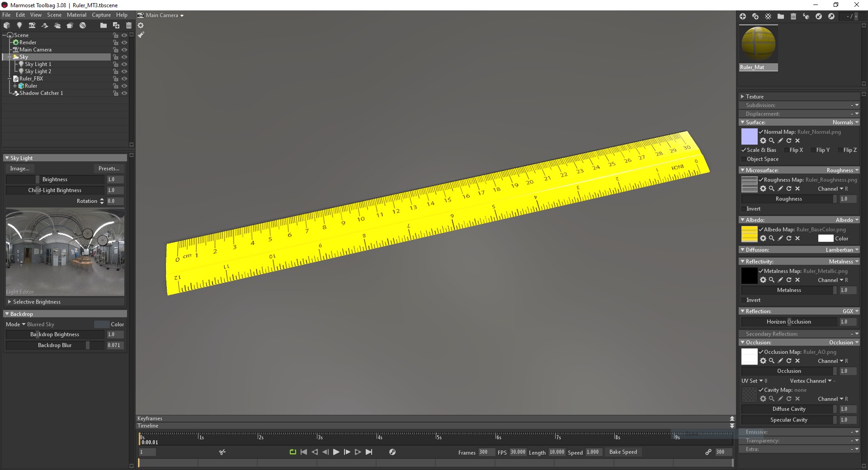Open the File menu
Screen dimensions: 868x470
tap(6, 15)
